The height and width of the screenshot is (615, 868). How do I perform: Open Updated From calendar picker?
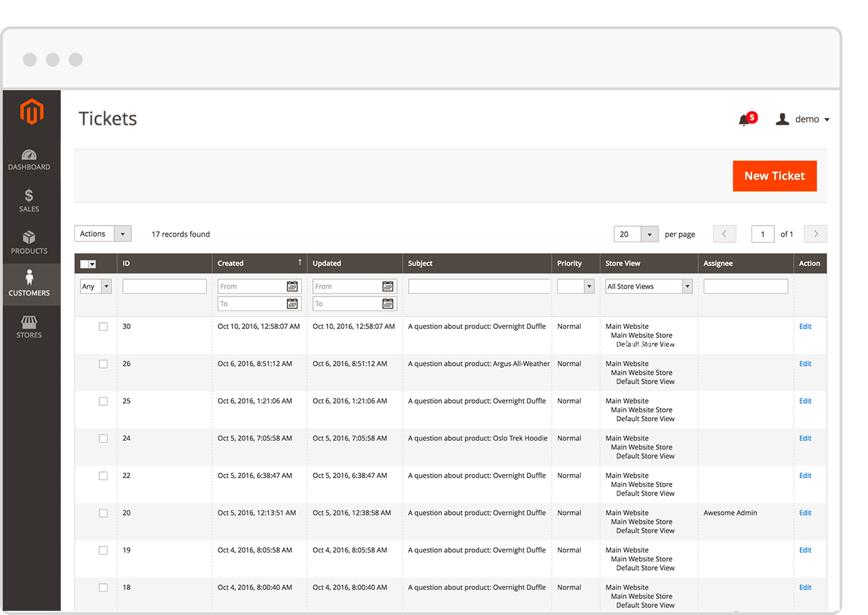pos(388,286)
